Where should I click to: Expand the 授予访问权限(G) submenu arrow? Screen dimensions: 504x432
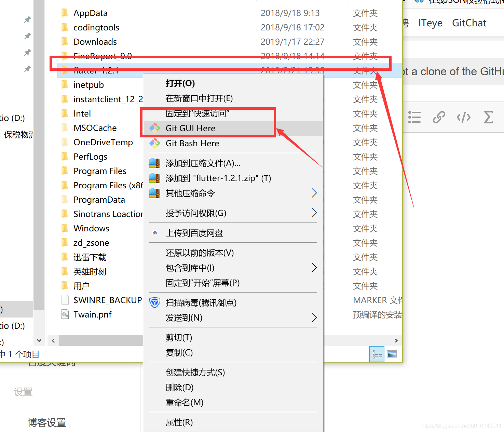coord(314,213)
